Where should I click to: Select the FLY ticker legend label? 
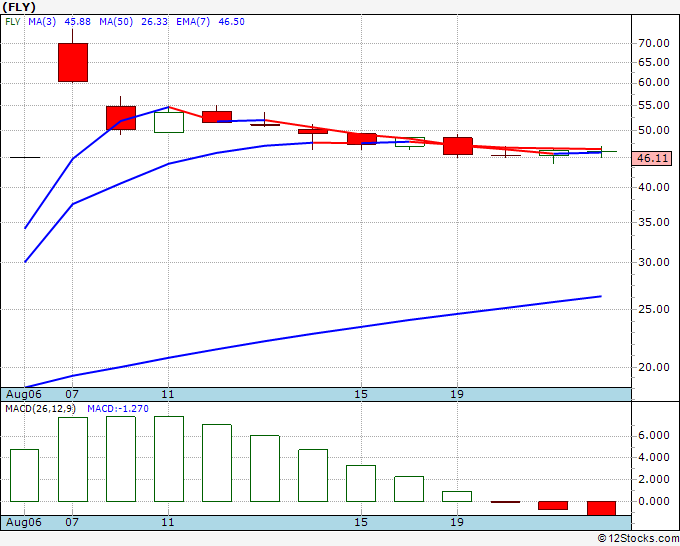13,22
